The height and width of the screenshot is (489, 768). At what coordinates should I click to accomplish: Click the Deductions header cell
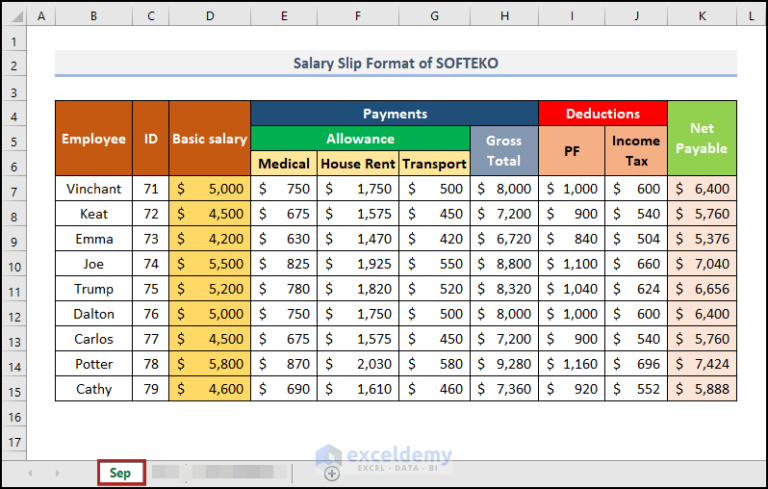coord(603,114)
